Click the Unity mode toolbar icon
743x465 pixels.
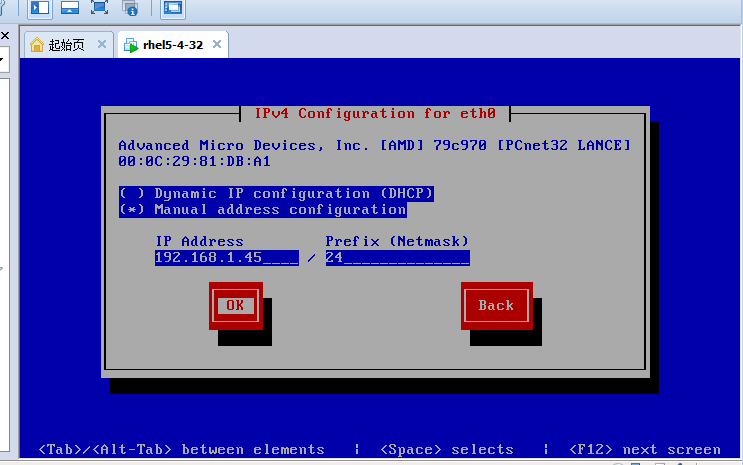point(130,9)
